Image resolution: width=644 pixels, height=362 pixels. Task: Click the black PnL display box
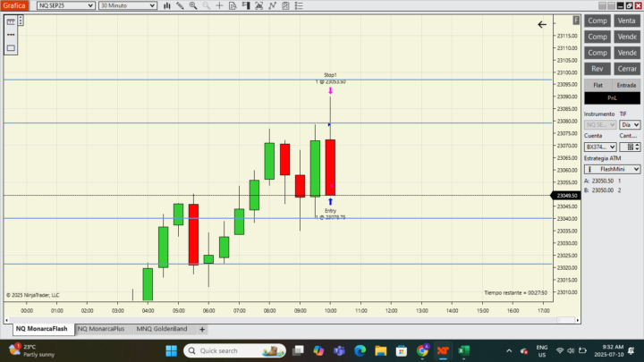612,97
